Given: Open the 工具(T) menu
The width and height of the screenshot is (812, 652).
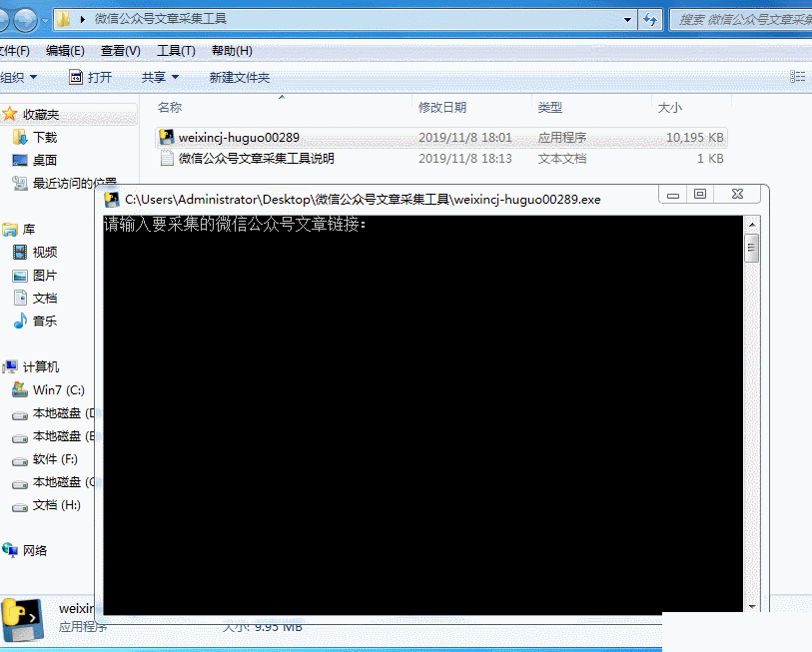Looking at the screenshot, I should click(176, 51).
